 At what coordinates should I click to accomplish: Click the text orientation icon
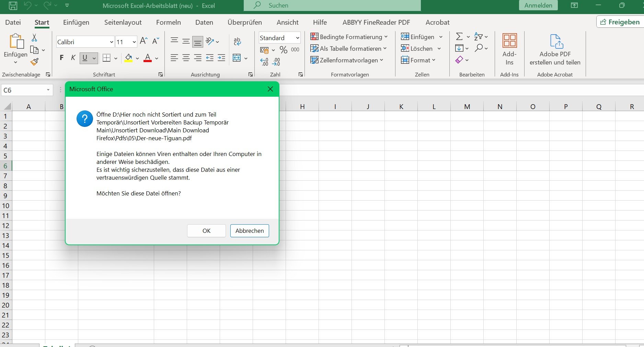coord(210,41)
